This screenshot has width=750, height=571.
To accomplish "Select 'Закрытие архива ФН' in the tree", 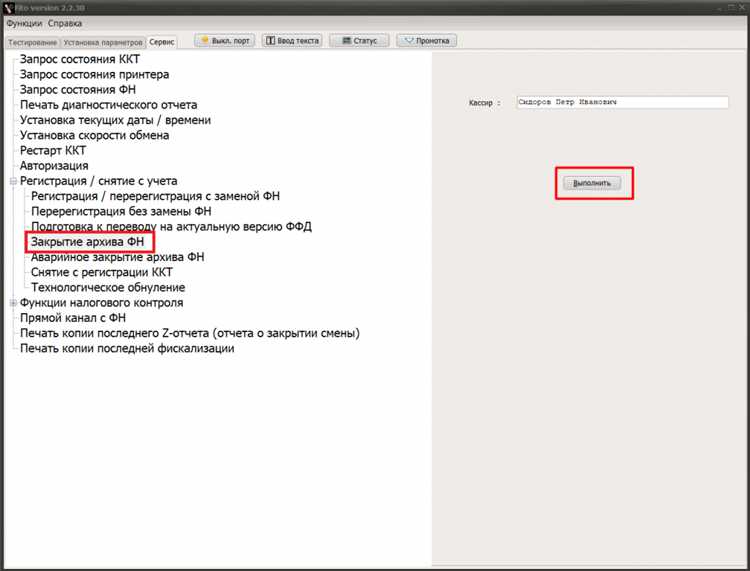I will (87, 242).
